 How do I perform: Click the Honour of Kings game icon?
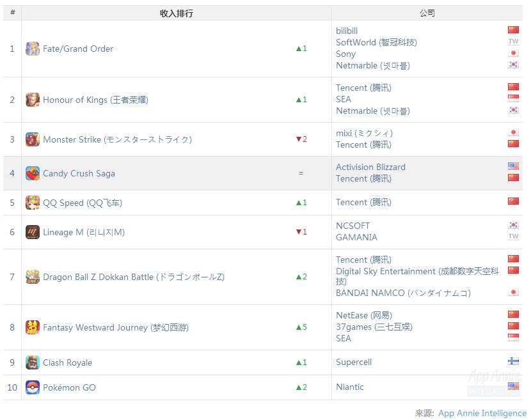click(x=33, y=100)
